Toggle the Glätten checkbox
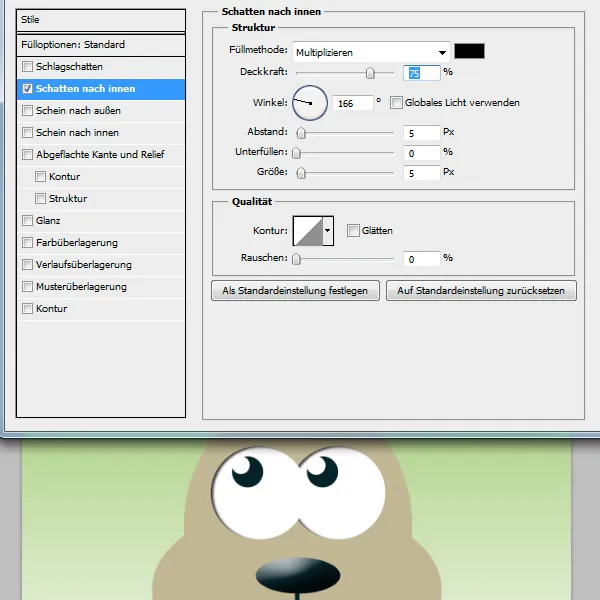The width and height of the screenshot is (600, 600). point(353,231)
